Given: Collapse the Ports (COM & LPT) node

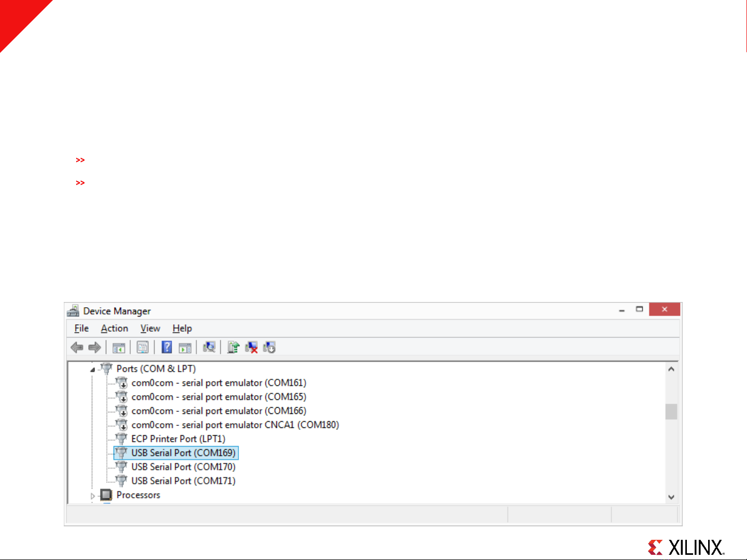Looking at the screenshot, I should click(92, 370).
